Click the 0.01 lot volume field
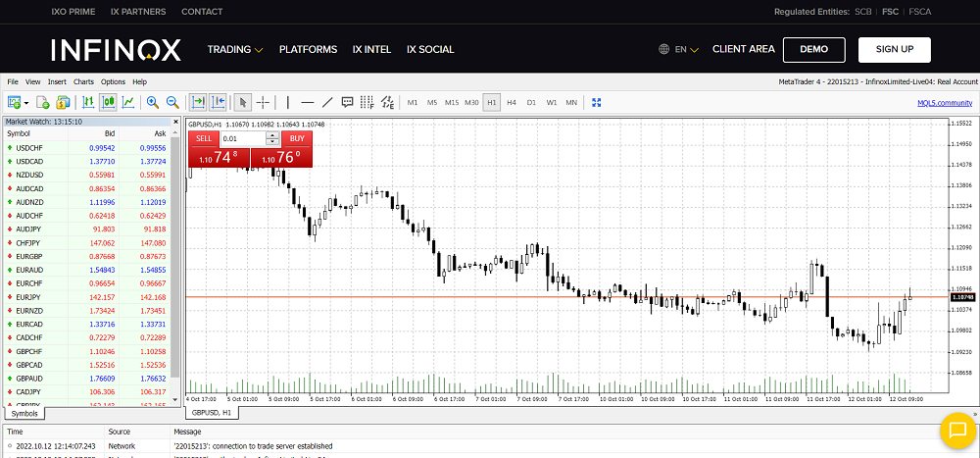Screen dimensions: 980x458 click(x=243, y=139)
